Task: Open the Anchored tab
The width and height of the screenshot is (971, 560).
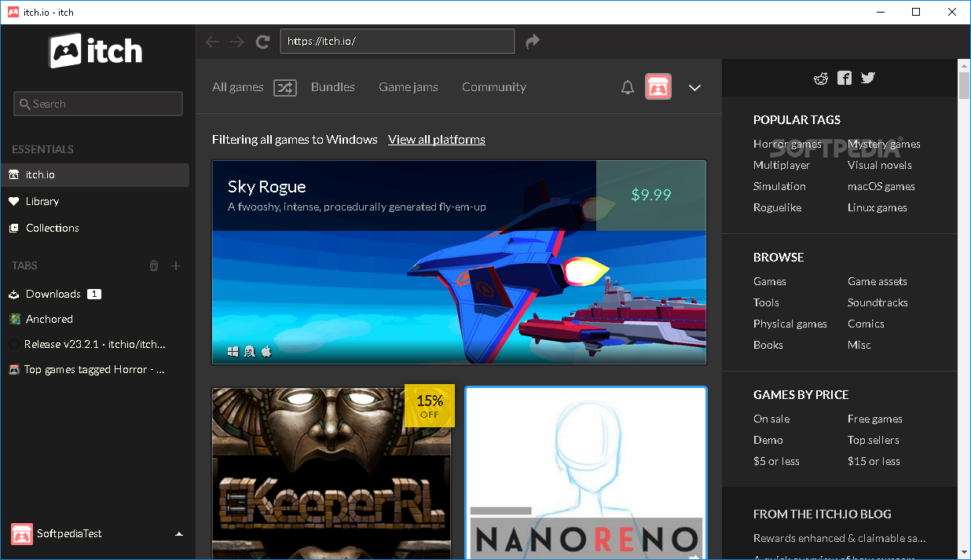Action: click(95, 319)
